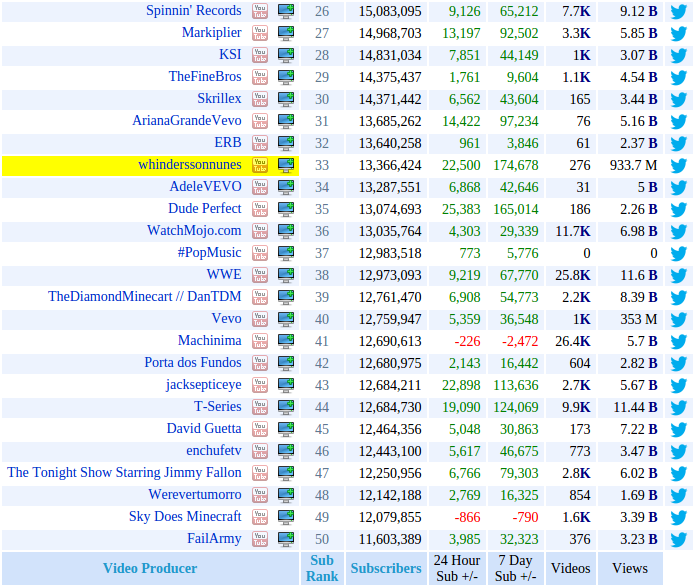
Task: Click monitor-plus icon for Dude Perfect
Action: point(286,209)
